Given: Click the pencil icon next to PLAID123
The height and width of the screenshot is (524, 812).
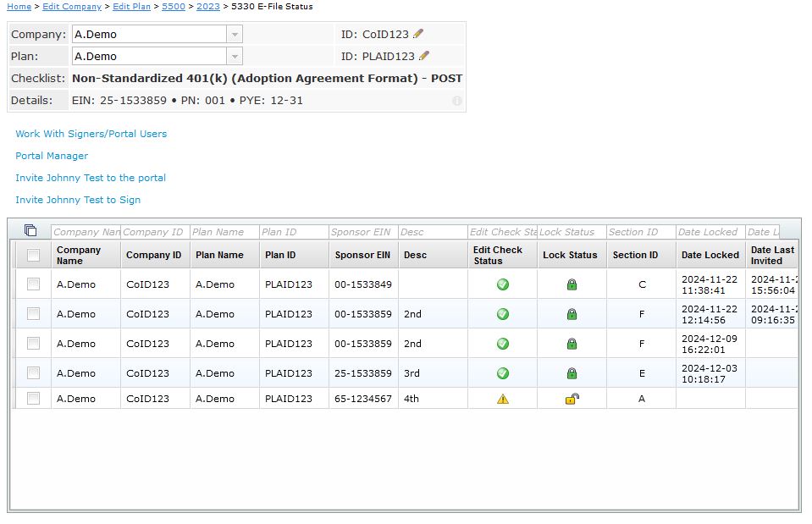Looking at the screenshot, I should pos(424,56).
